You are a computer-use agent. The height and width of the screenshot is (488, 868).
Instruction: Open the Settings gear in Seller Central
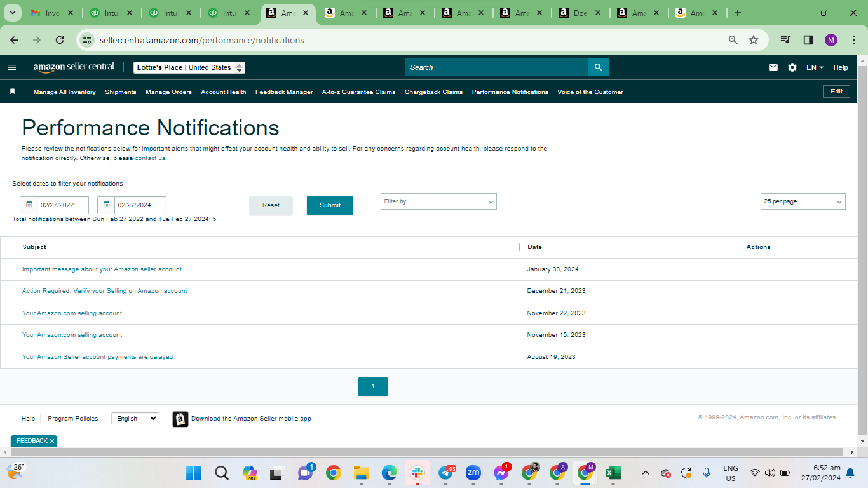[792, 67]
